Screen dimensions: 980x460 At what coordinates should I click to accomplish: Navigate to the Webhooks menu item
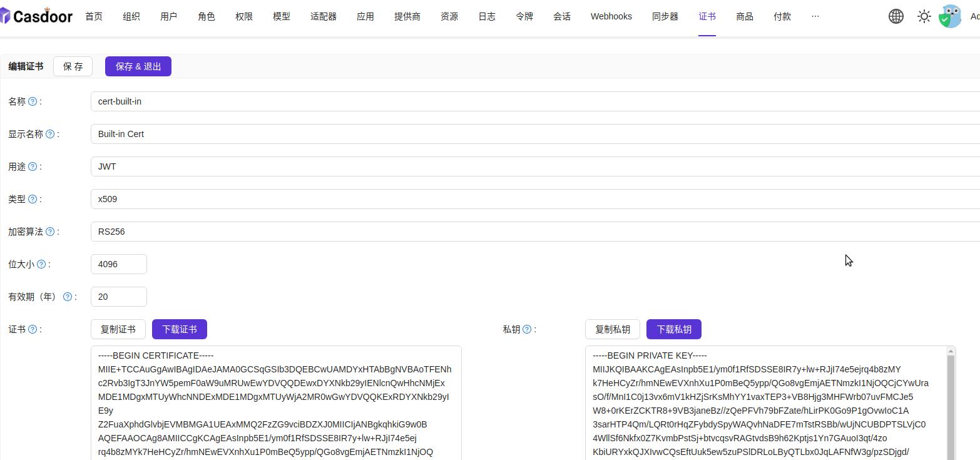point(611,16)
